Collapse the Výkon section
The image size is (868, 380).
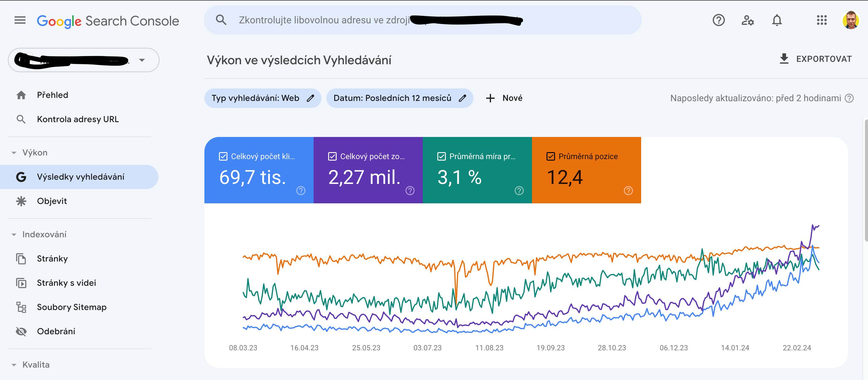(14, 153)
